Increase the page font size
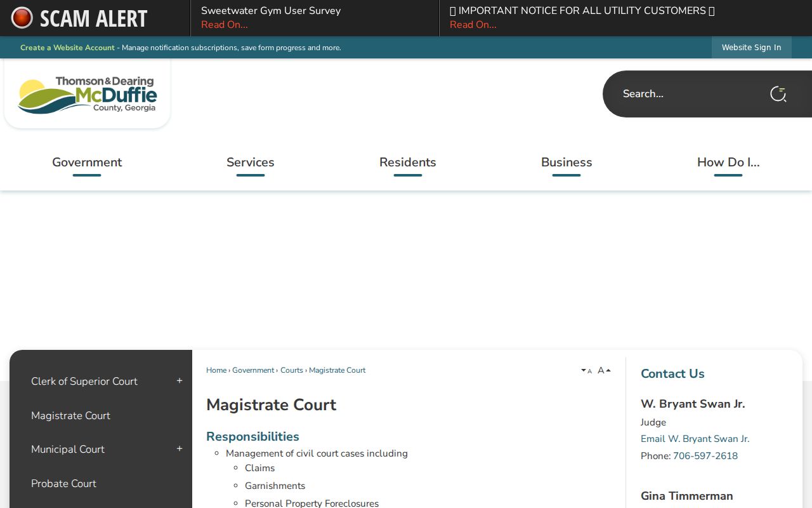The image size is (812, 508). click(x=604, y=370)
